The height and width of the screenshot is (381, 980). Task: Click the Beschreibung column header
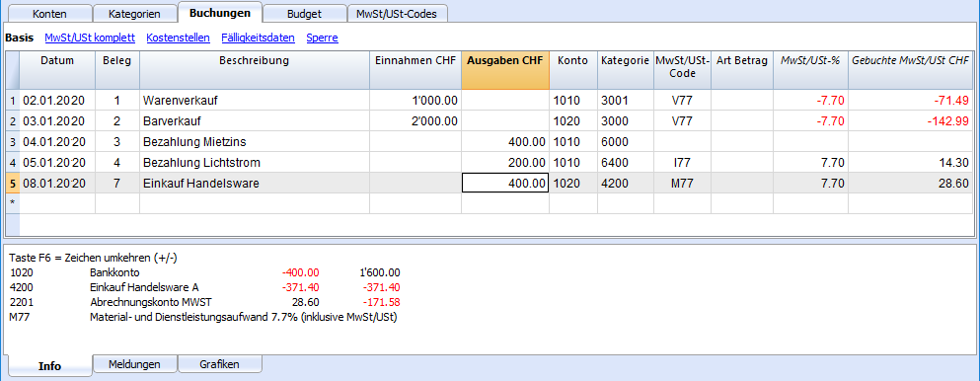pos(255,70)
